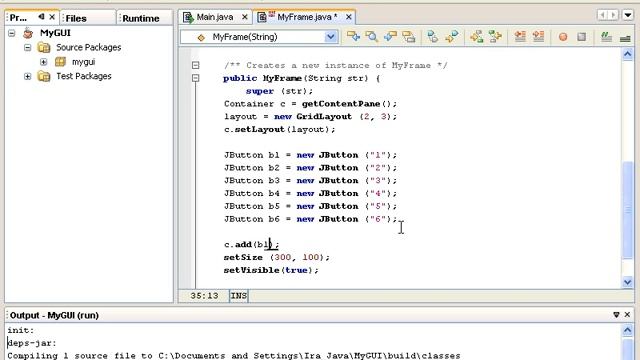This screenshot has height=360, width=640.
Task: Click the Test Packages folder icon
Action: pyautogui.click(x=44, y=76)
